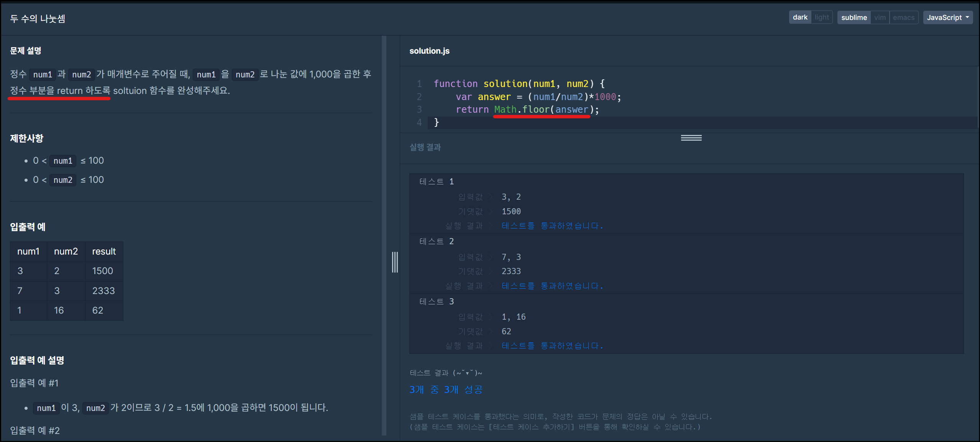Click the 두 수의 나눗셈 title
This screenshot has height=442, width=980.
click(38, 18)
